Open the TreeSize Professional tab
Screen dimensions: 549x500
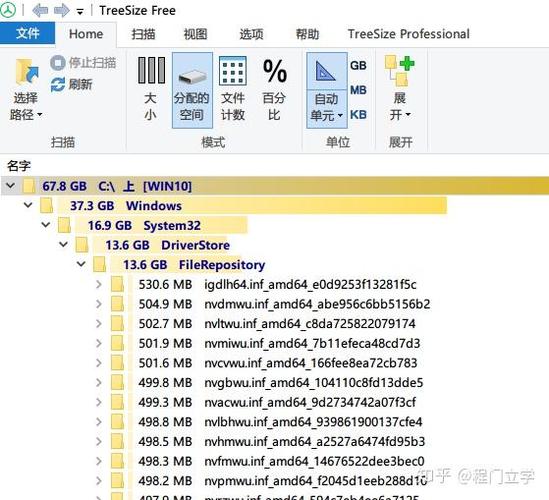pyautogui.click(x=408, y=34)
